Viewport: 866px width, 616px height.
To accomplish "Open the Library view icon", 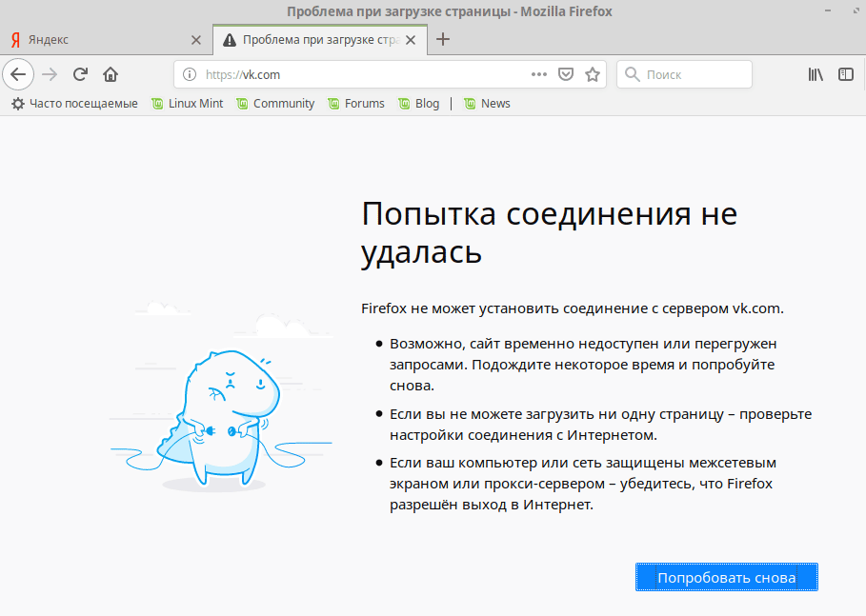I will pos(816,74).
